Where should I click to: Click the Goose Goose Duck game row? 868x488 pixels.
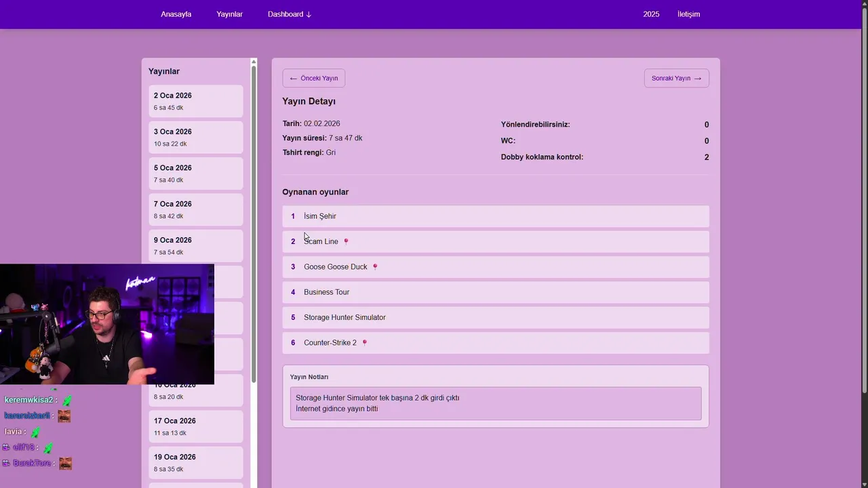click(x=496, y=267)
